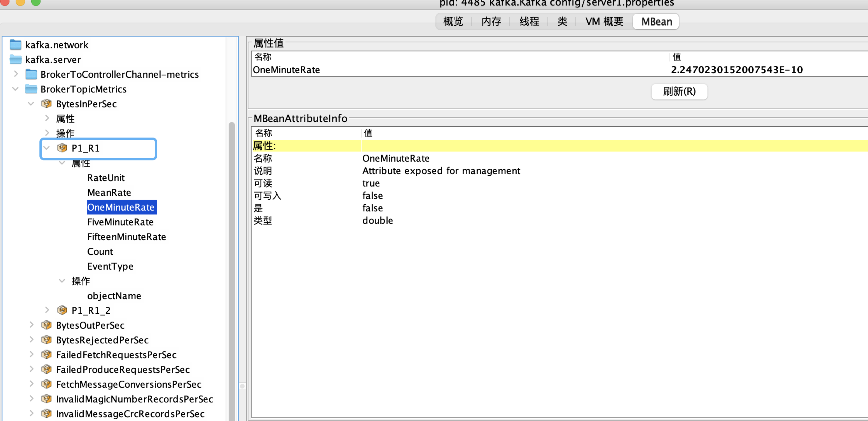Screen dimensions: 868x421
Task: Select the objectName operation
Action: pyautogui.click(x=114, y=296)
